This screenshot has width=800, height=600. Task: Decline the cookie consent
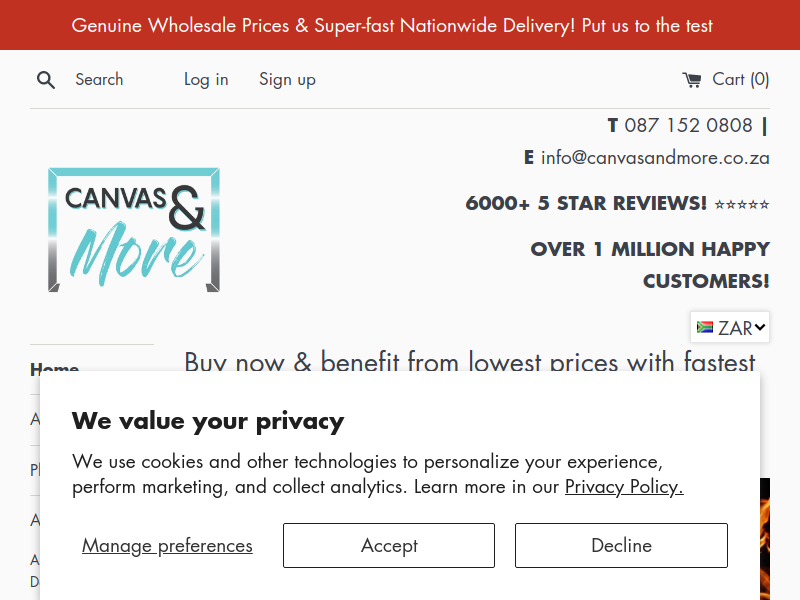point(621,545)
